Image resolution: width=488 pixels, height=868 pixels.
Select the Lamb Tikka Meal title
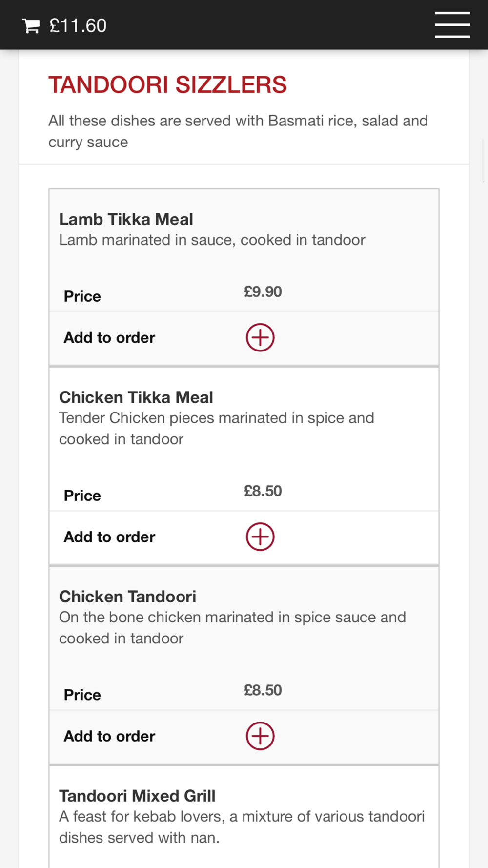click(126, 219)
